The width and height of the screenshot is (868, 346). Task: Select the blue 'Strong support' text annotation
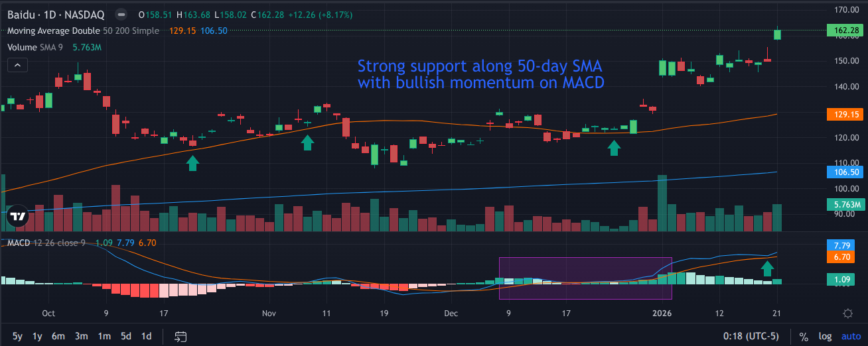[x=480, y=74]
